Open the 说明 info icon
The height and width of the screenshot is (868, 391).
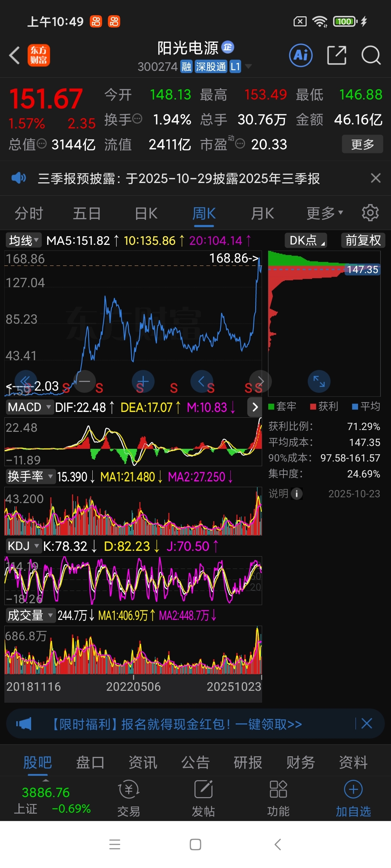pos(297,494)
